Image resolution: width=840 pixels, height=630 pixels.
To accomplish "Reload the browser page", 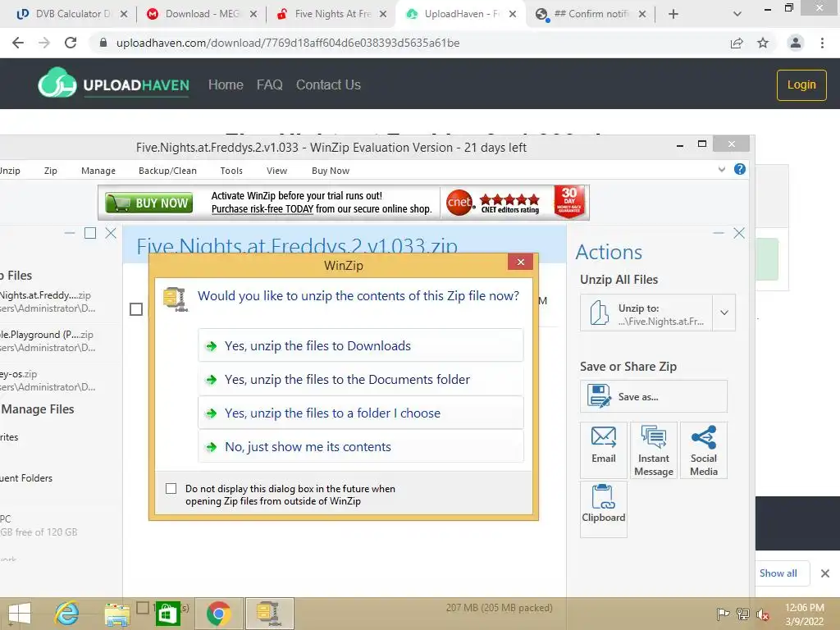I will [71, 43].
